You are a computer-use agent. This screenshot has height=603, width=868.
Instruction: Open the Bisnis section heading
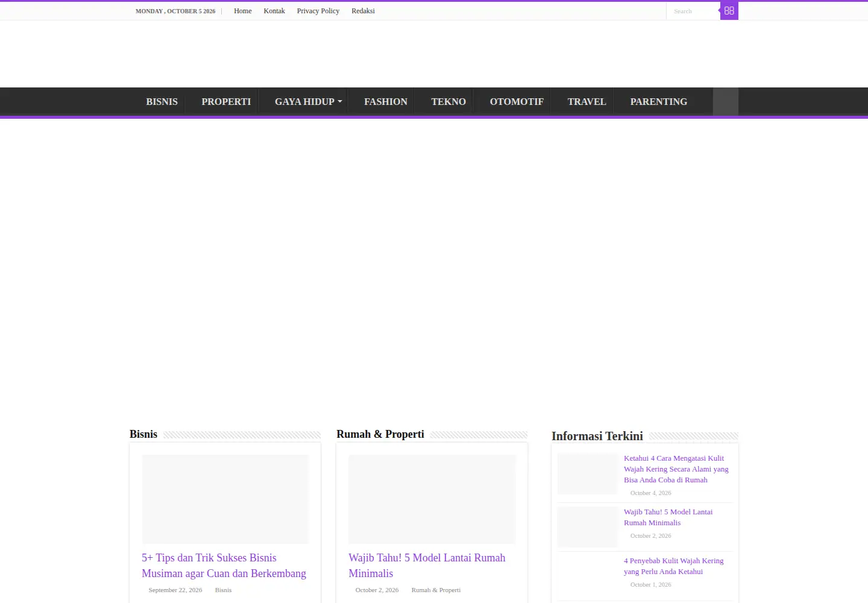(x=143, y=434)
